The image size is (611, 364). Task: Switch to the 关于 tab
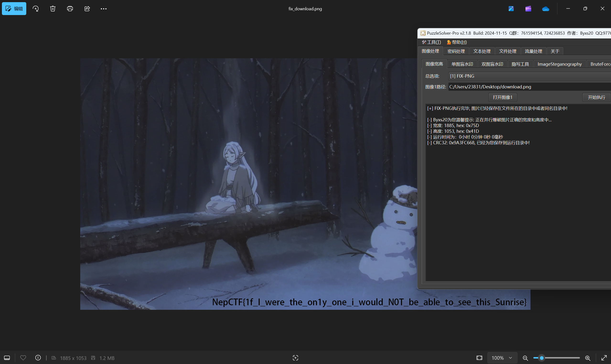pyautogui.click(x=555, y=51)
